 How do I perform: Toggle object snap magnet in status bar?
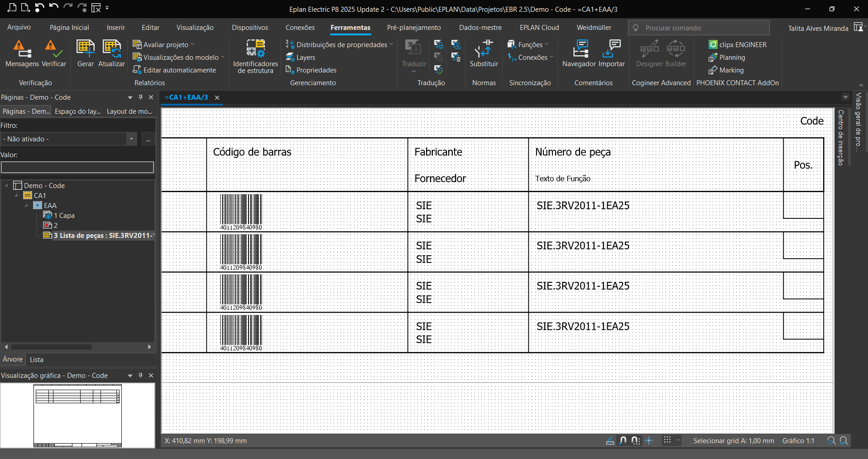(x=623, y=440)
